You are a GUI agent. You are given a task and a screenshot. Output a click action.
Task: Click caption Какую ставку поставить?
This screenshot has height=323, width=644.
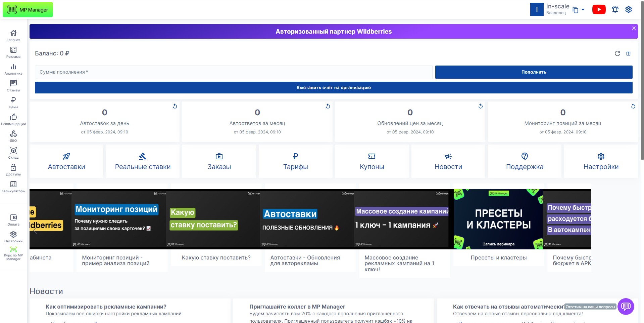point(216,258)
